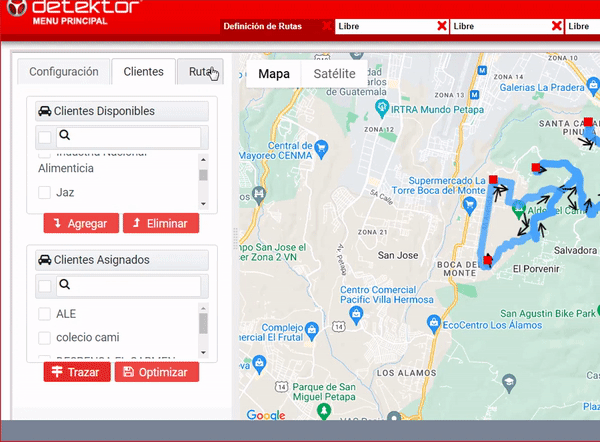Viewport: 600px width, 442px height.
Task: Click the route 14 shield near El Frutal
Action: coord(339,326)
